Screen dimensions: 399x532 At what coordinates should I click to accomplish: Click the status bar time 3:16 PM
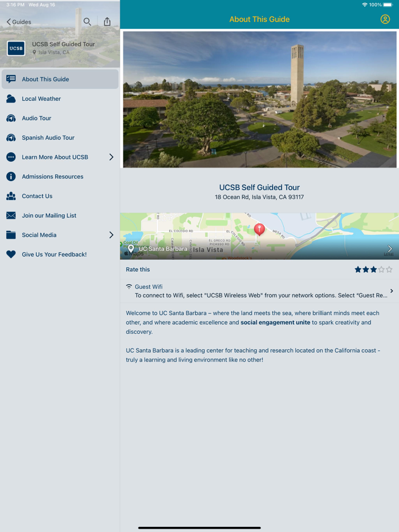pyautogui.click(x=15, y=5)
